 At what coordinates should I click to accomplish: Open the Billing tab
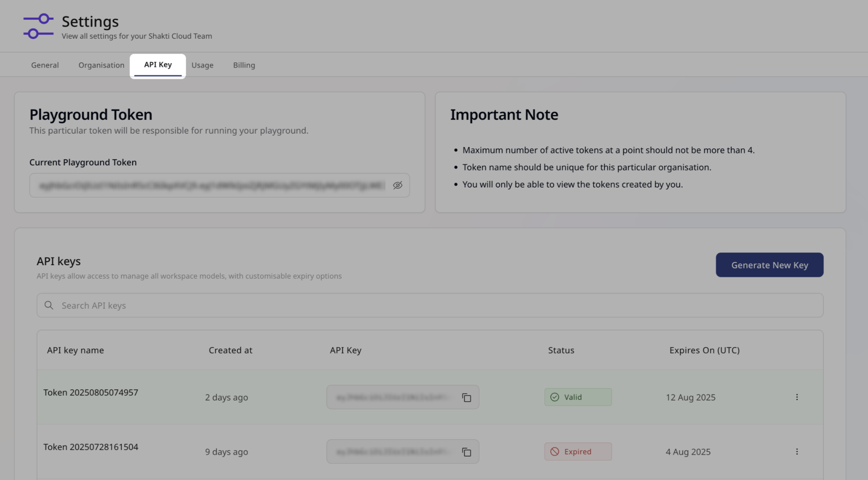(x=244, y=65)
